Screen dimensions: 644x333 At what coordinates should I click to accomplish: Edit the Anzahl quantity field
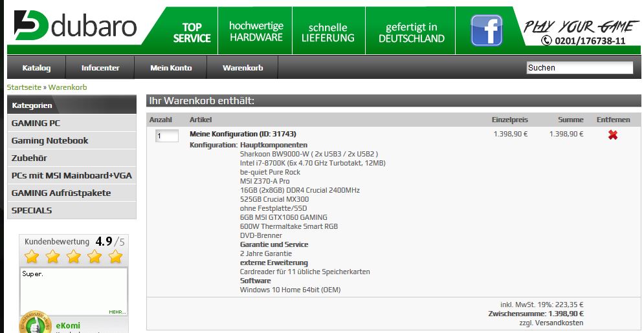coord(167,136)
